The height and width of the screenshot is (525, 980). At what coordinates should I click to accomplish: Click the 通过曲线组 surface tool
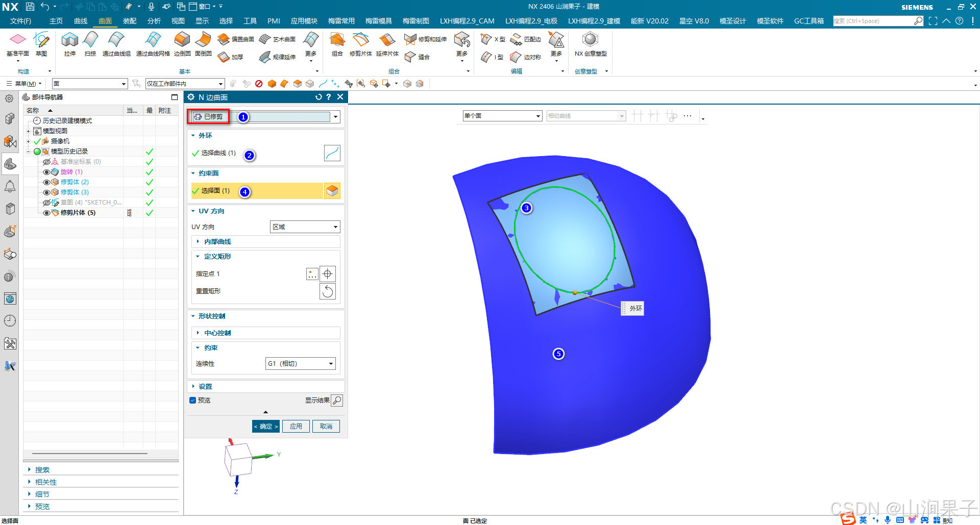coord(116,44)
